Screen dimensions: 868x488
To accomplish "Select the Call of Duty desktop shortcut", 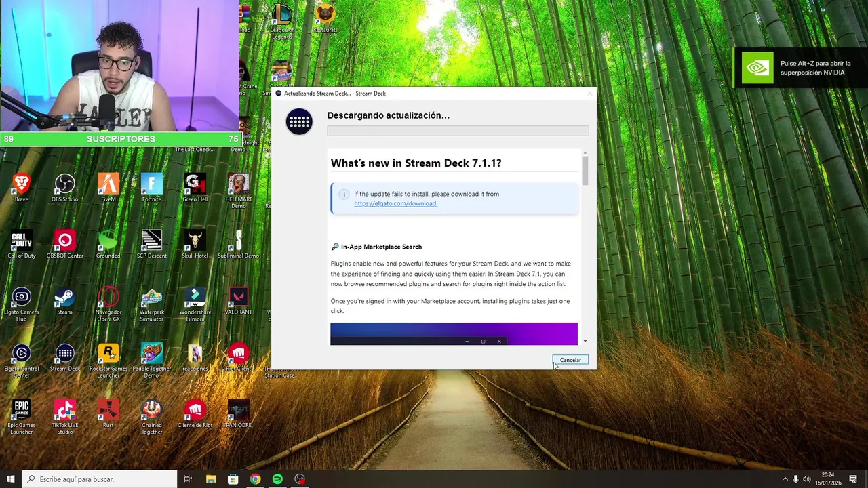I will pyautogui.click(x=22, y=244).
